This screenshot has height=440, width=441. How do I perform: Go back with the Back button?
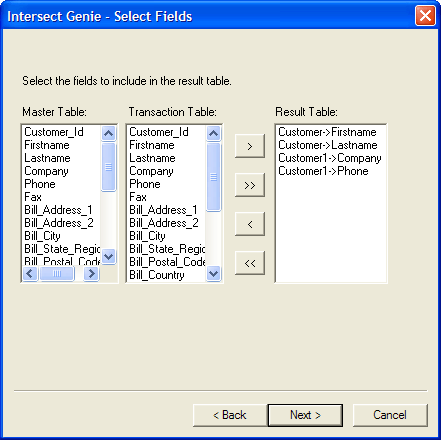(x=230, y=415)
